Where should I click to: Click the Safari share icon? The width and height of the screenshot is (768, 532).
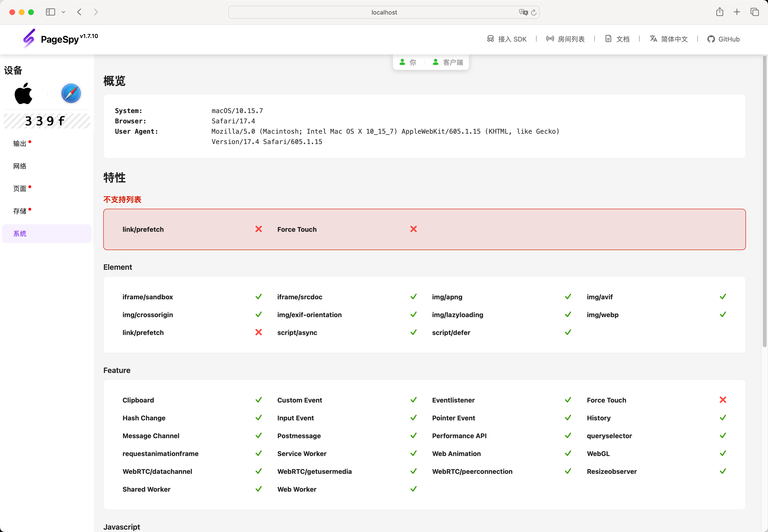coord(720,12)
